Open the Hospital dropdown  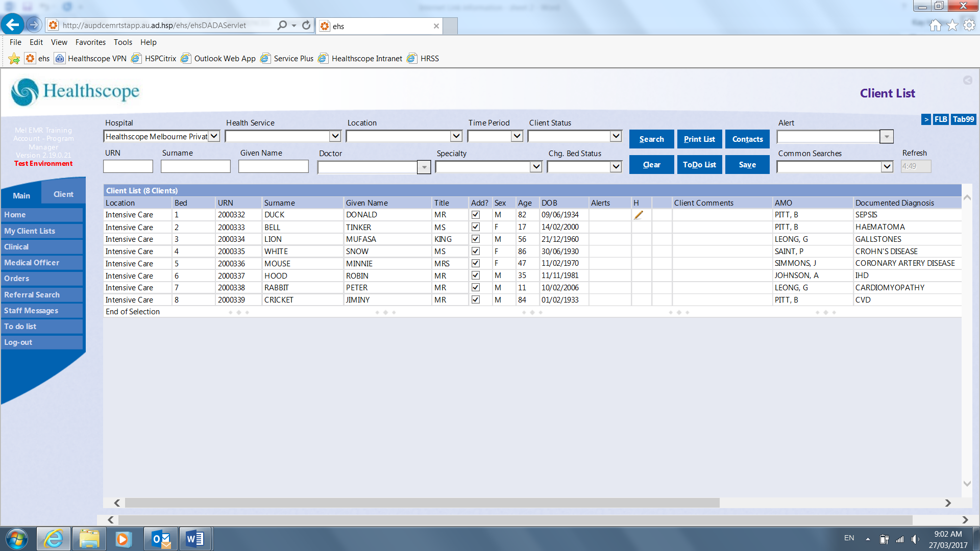coord(214,136)
